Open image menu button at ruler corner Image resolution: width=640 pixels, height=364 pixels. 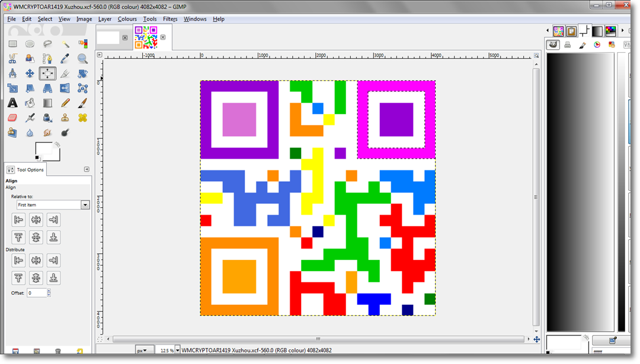(100, 54)
